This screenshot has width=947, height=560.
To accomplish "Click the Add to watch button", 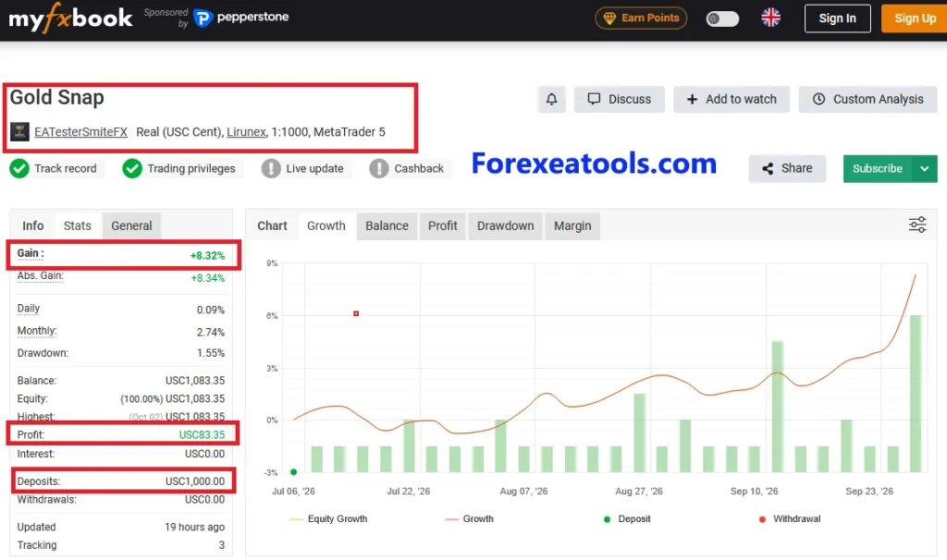I will 732,99.
